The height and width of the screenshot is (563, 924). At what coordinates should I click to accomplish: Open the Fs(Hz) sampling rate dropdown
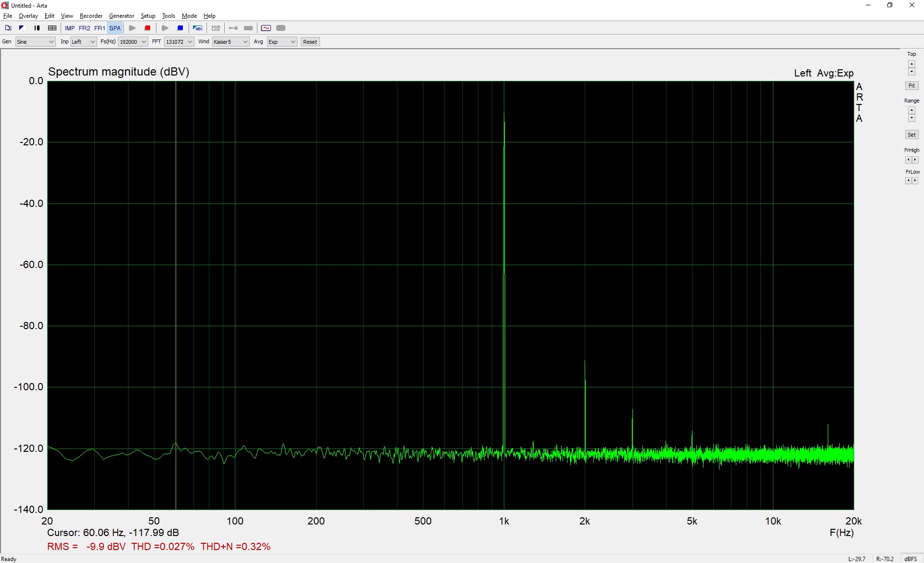click(133, 42)
